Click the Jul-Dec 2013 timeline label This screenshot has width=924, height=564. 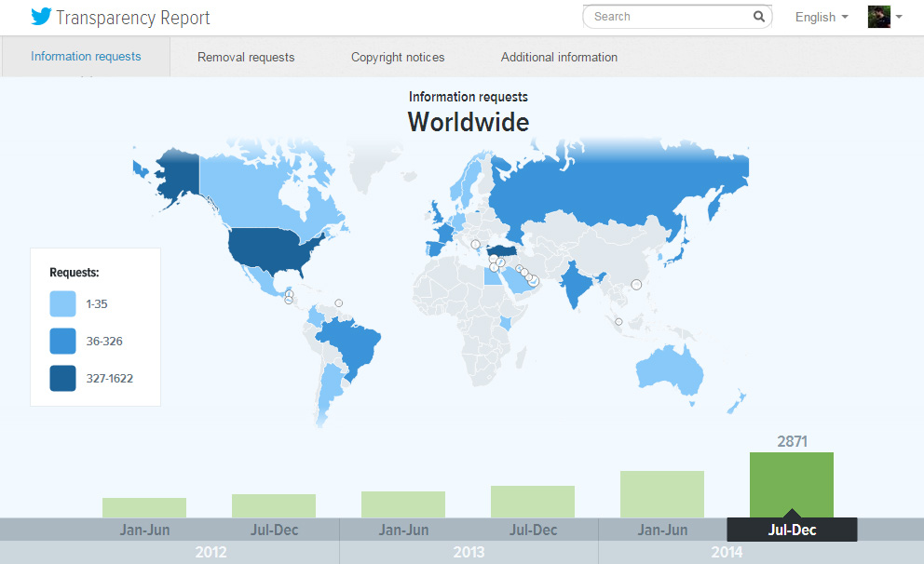coord(533,530)
